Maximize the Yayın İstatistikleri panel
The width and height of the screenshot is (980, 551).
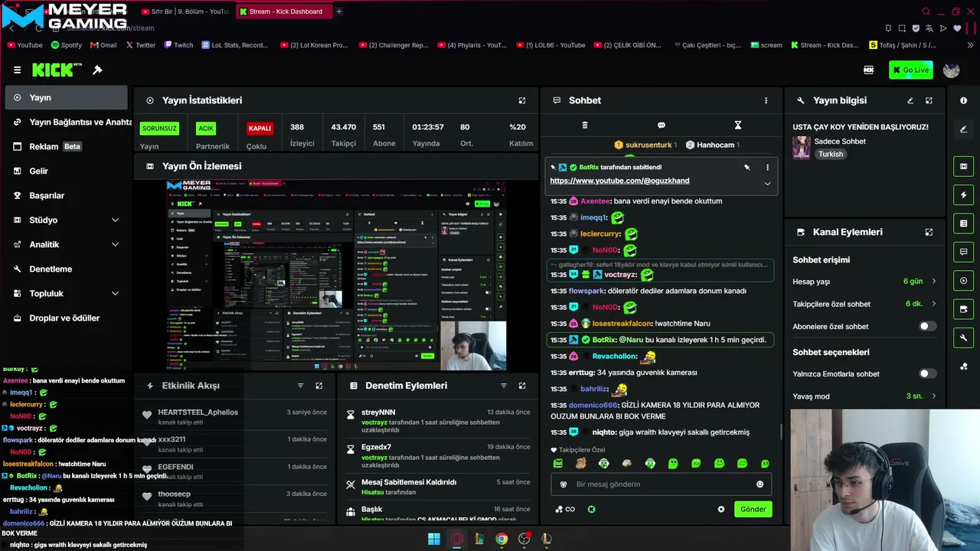point(522,100)
